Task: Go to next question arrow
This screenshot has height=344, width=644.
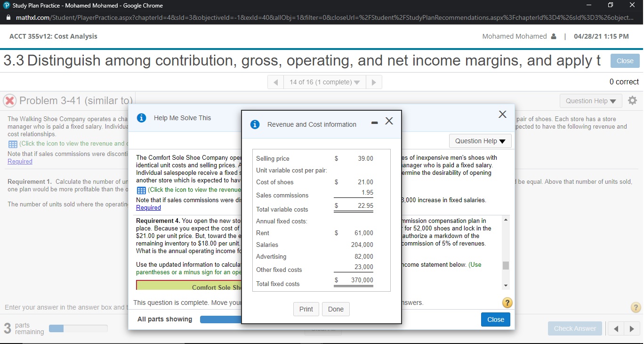Action: tap(373, 82)
